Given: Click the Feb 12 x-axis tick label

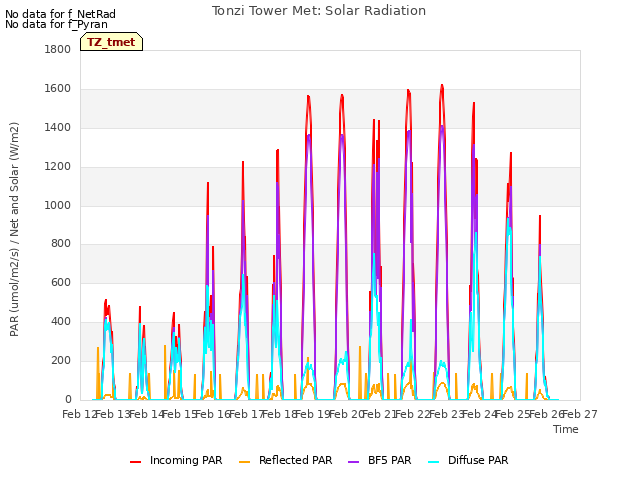Looking at the screenshot, I should pyautogui.click(x=79, y=415).
